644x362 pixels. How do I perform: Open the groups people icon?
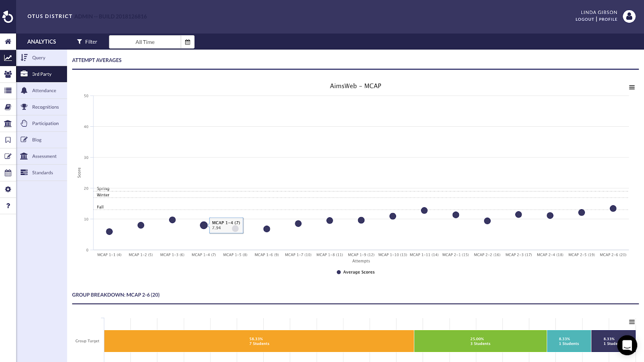(8, 74)
